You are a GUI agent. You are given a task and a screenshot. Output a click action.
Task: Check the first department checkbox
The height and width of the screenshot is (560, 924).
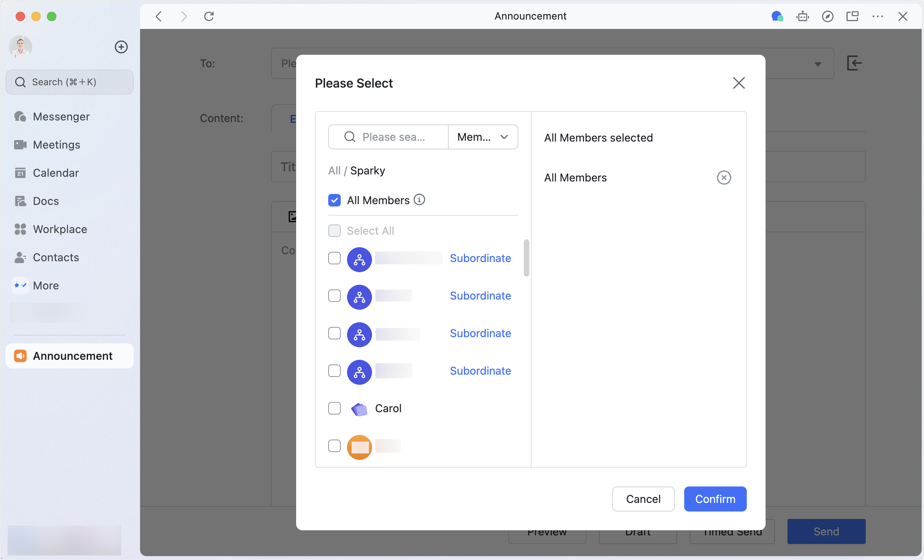tap(334, 258)
